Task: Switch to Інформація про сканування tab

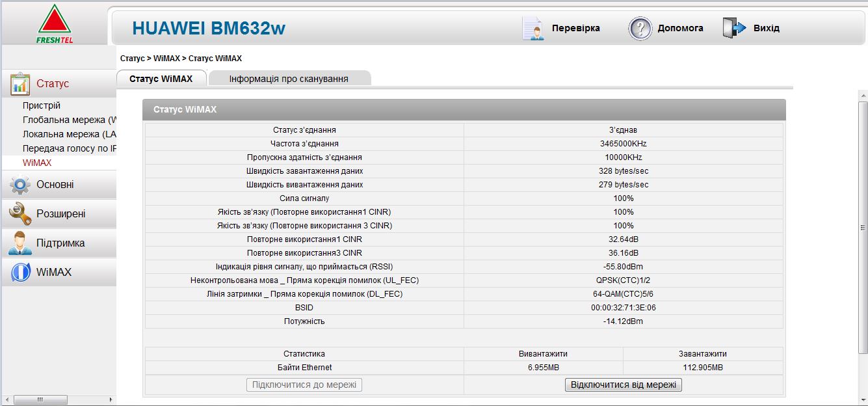Action: 289,79
